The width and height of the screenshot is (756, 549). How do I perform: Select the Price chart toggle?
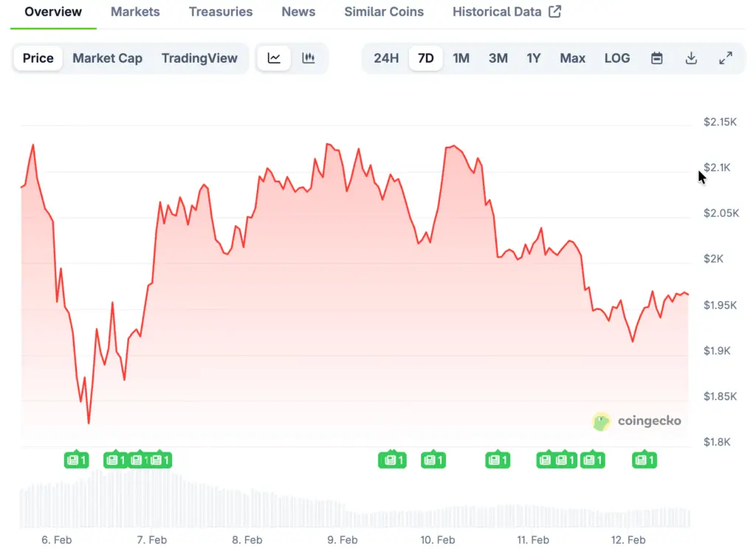click(38, 58)
